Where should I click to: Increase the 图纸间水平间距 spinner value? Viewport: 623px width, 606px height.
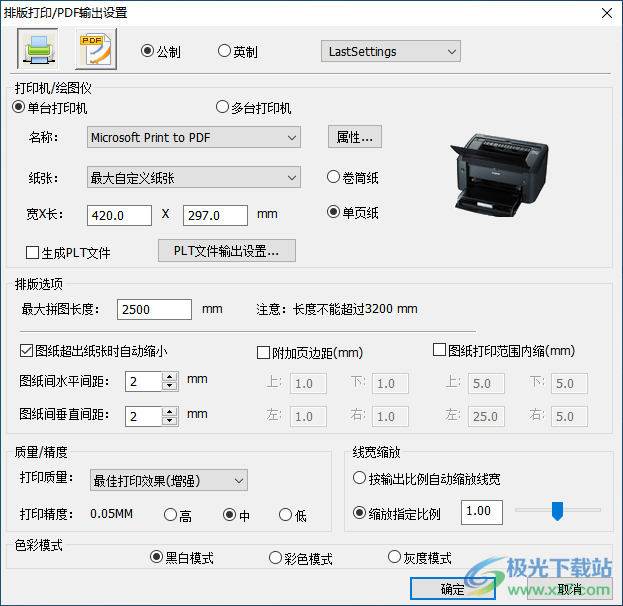pyautogui.click(x=169, y=377)
